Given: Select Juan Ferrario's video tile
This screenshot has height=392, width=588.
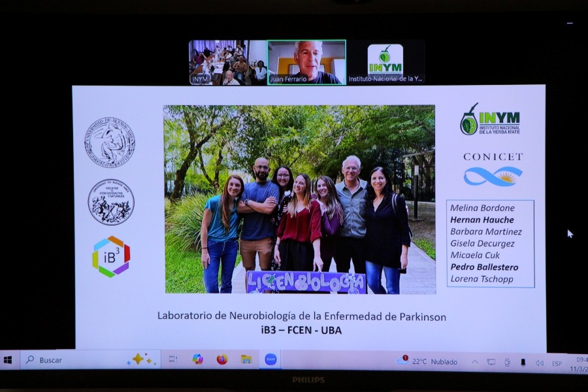Looking at the screenshot, I should point(306,63).
